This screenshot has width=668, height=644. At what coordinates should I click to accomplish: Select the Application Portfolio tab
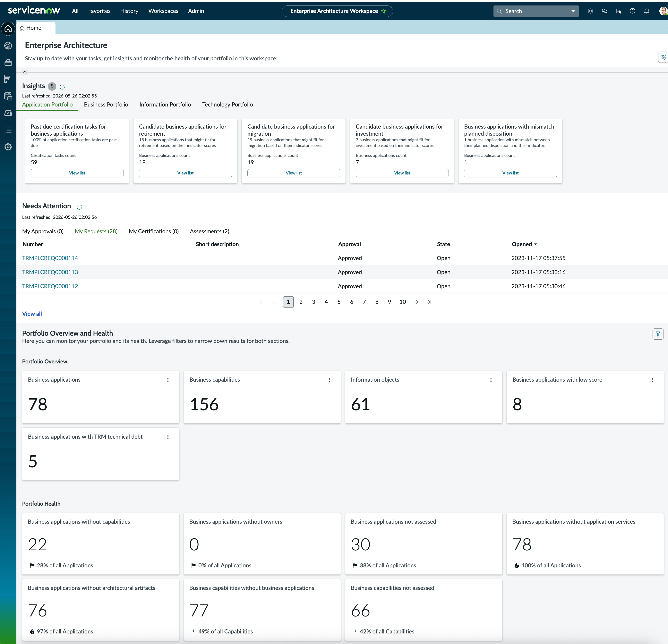click(x=47, y=105)
